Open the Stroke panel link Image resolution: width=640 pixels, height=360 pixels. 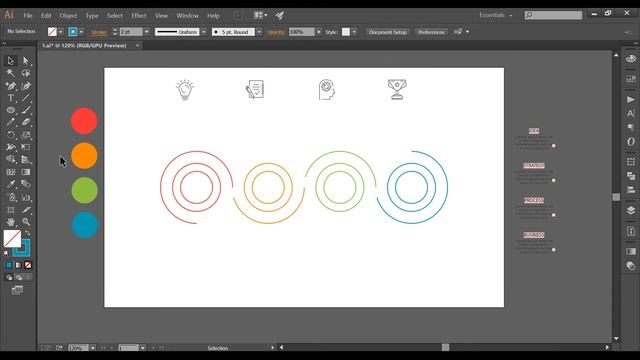(x=99, y=32)
